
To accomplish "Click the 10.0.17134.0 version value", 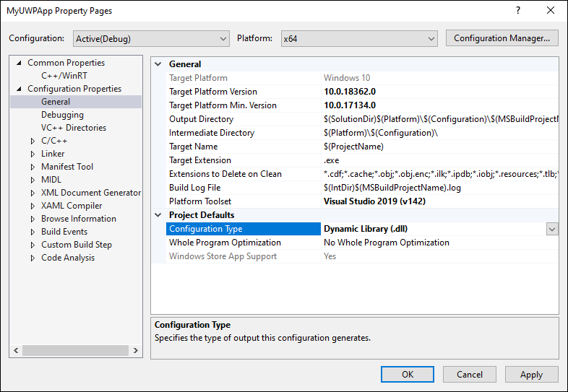I will (350, 105).
